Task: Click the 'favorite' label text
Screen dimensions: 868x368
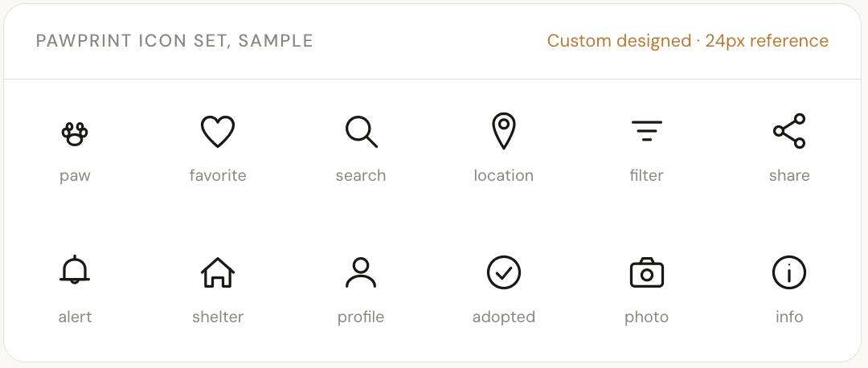Action: [x=218, y=175]
